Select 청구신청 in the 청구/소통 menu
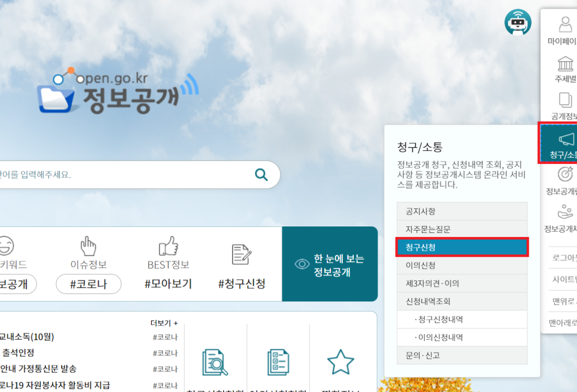 462,248
